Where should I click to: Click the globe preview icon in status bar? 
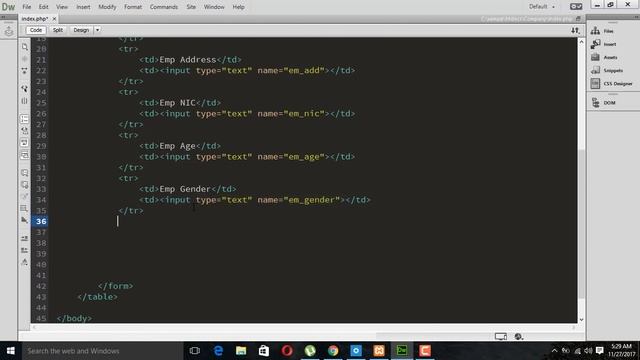click(x=518, y=336)
